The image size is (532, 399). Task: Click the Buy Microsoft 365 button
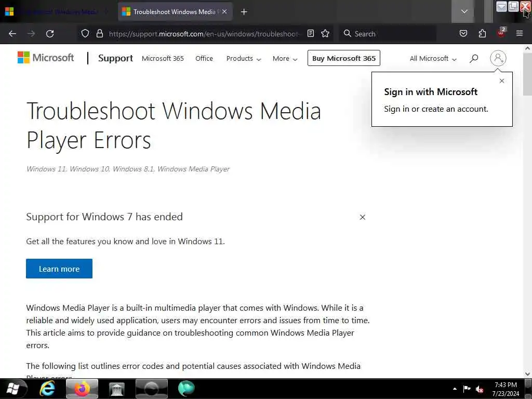pyautogui.click(x=344, y=58)
